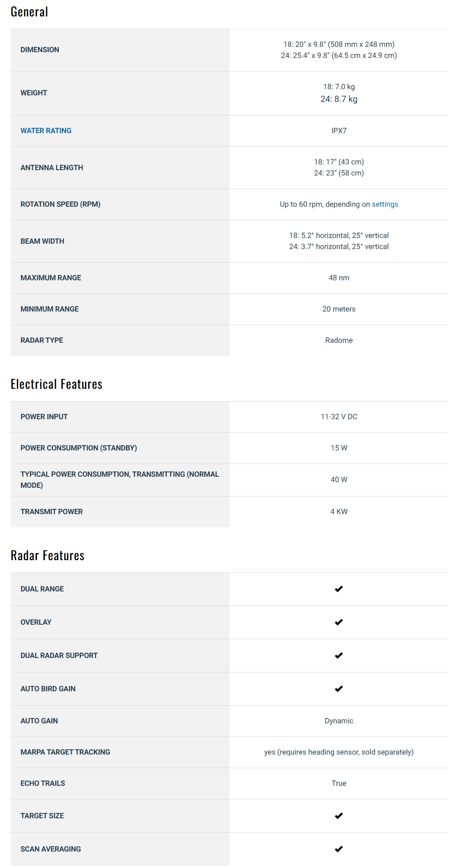
Task: Select the Electrical Features heading
Action: pos(56,384)
